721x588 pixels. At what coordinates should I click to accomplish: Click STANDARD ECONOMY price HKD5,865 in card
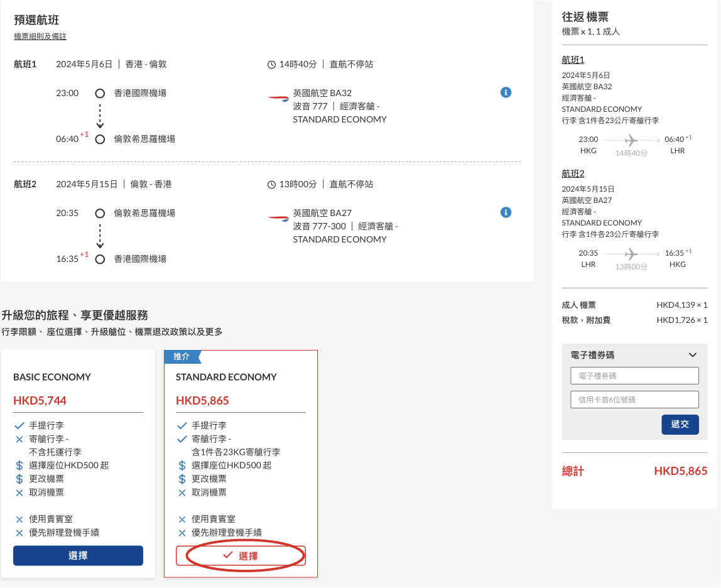click(x=202, y=401)
